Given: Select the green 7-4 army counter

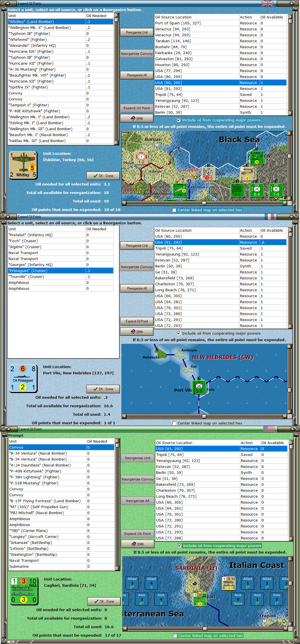Looking at the screenshot, I should [x=276, y=190].
